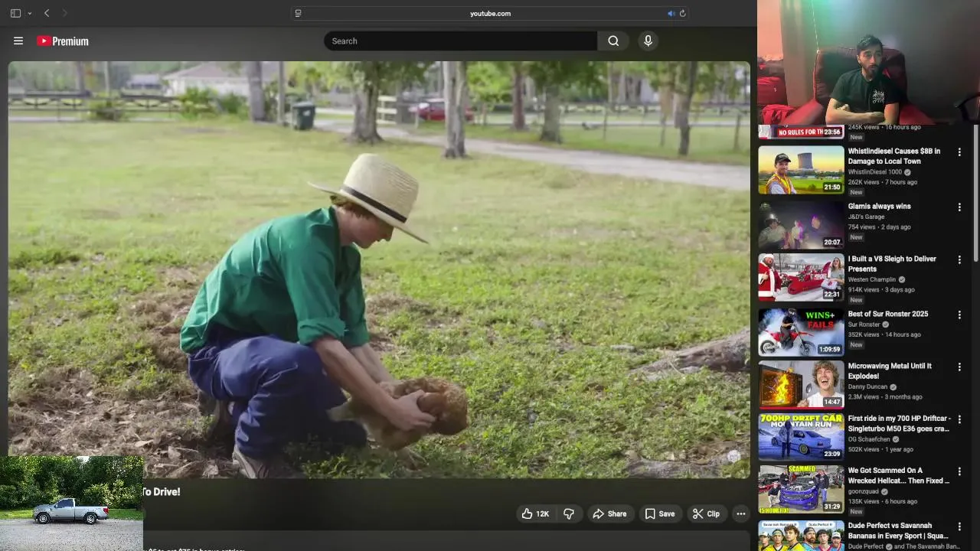Open Wrecked Hellcat thumbnail 31:29
The image size is (980, 551).
(801, 489)
